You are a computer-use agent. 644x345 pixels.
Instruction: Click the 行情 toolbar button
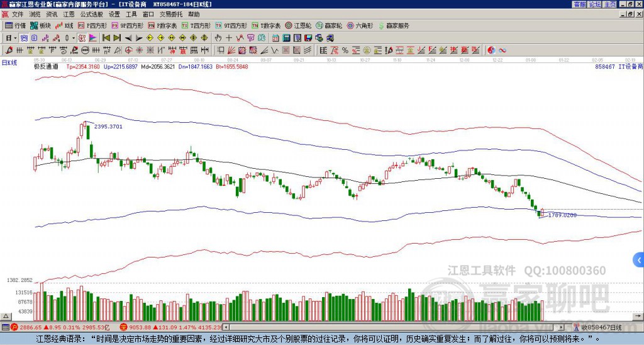(x=15, y=26)
